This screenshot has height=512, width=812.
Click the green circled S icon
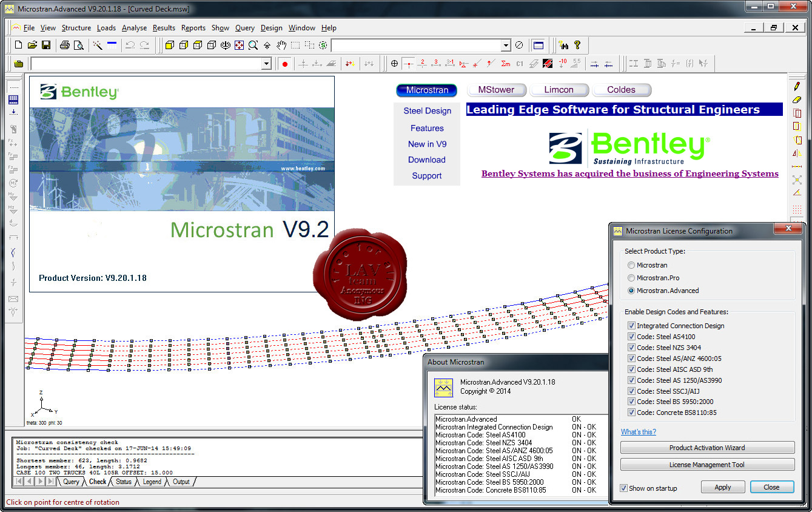pyautogui.click(x=323, y=45)
